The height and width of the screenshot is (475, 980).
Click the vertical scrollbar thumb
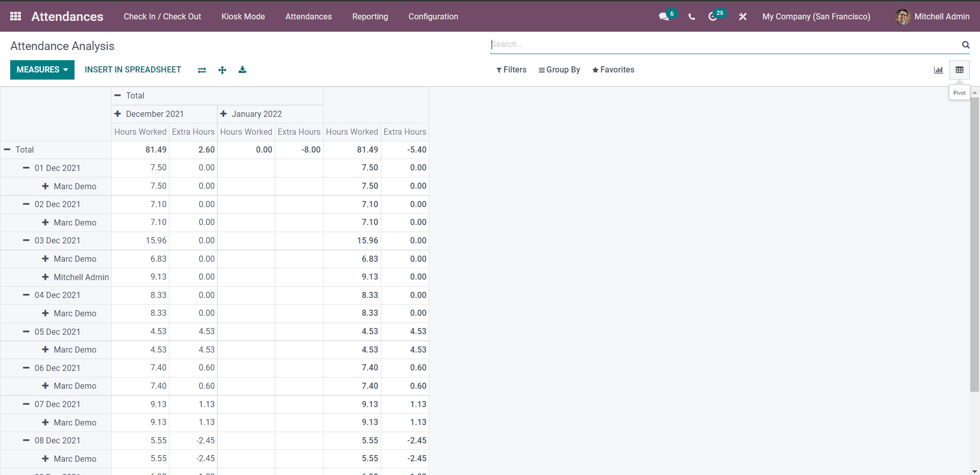pyautogui.click(x=974, y=245)
